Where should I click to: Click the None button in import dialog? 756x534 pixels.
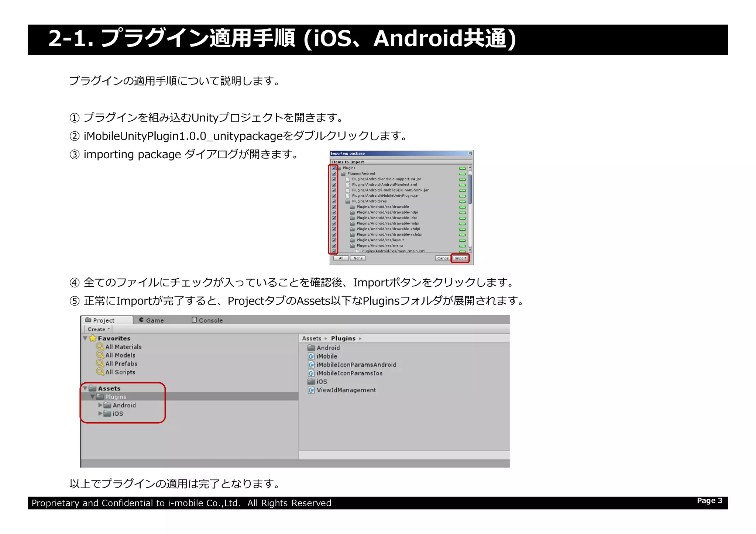[x=358, y=258]
